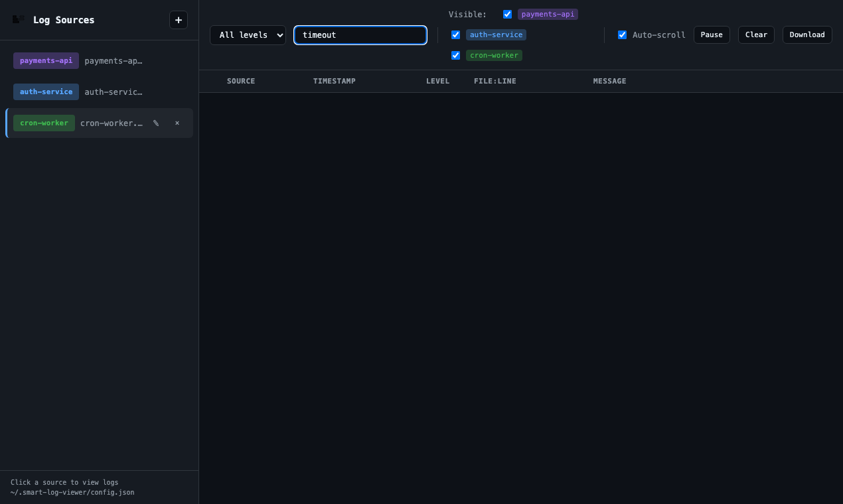The width and height of the screenshot is (843, 504).
Task: Click the auth-service badge in the sidebar
Action: click(x=46, y=92)
